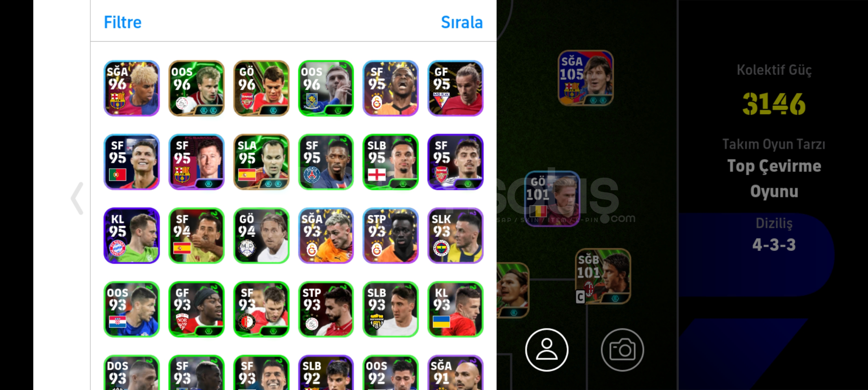Choose the SF 95 Paris player card
This screenshot has height=390, width=868.
point(326,162)
